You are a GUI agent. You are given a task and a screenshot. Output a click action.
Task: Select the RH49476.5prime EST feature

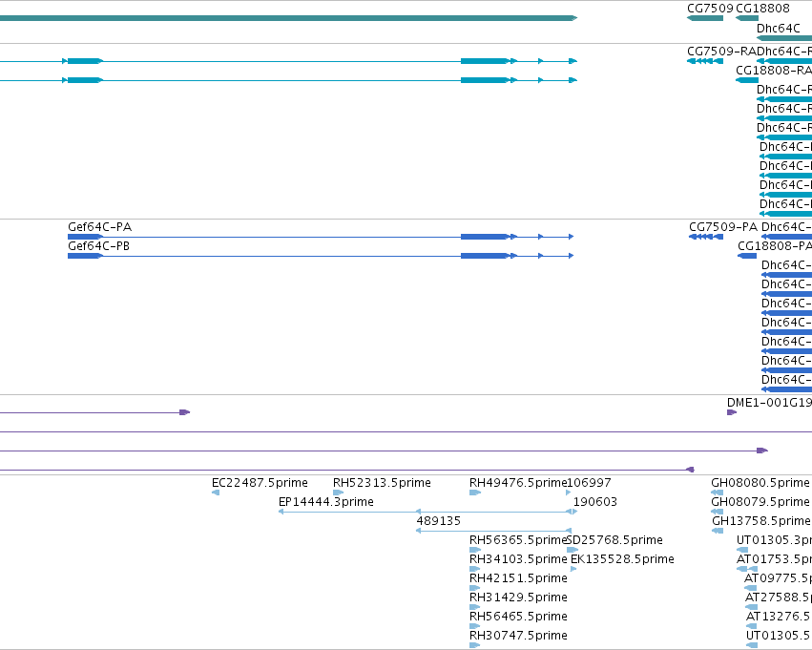[x=475, y=493]
